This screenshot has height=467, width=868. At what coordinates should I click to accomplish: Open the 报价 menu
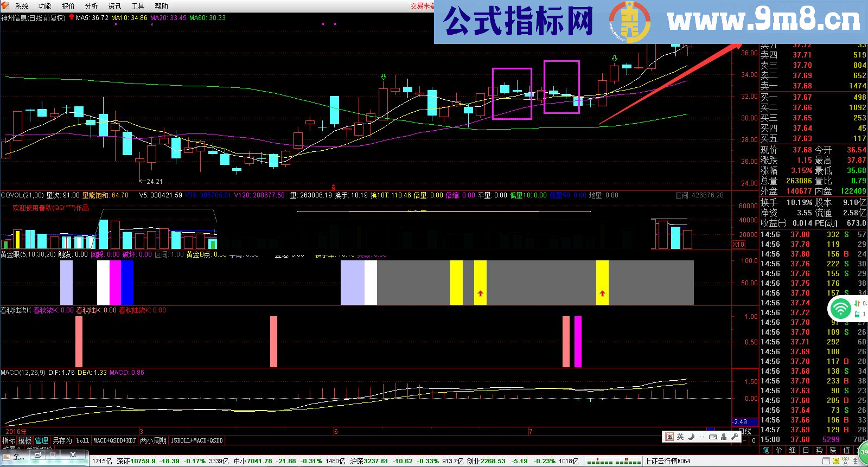click(x=68, y=6)
